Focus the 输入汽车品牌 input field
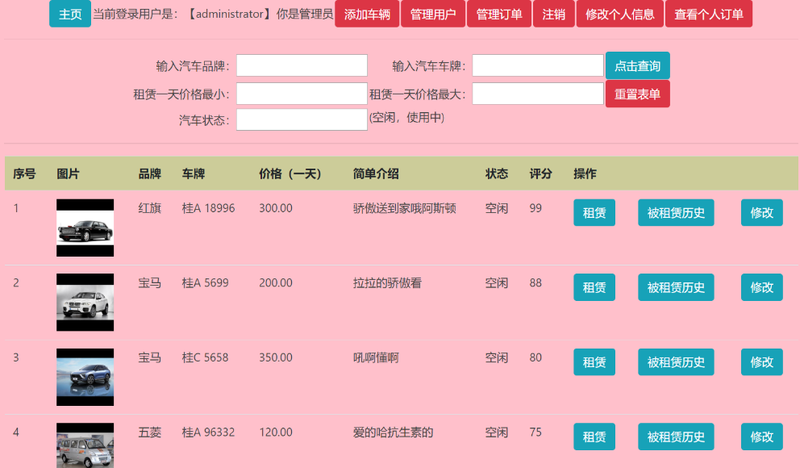This screenshot has height=468, width=800. coord(302,65)
